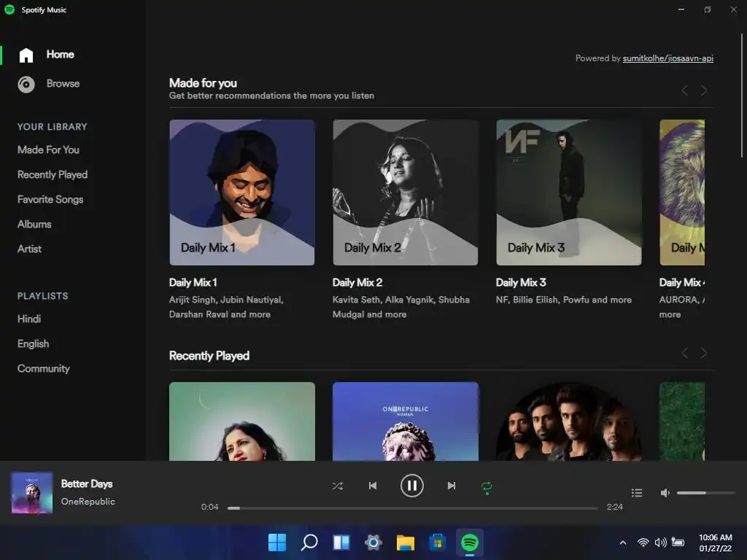Open Wi-Fi network tray icon
Screen dimensions: 747x560
click(643, 542)
